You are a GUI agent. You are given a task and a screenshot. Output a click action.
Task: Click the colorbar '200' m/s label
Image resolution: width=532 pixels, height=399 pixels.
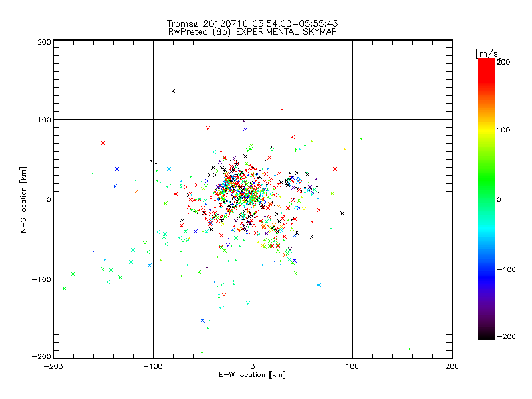pos(503,62)
